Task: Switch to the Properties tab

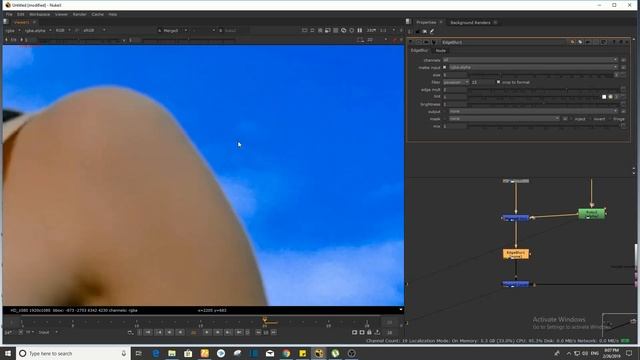Action: click(426, 22)
